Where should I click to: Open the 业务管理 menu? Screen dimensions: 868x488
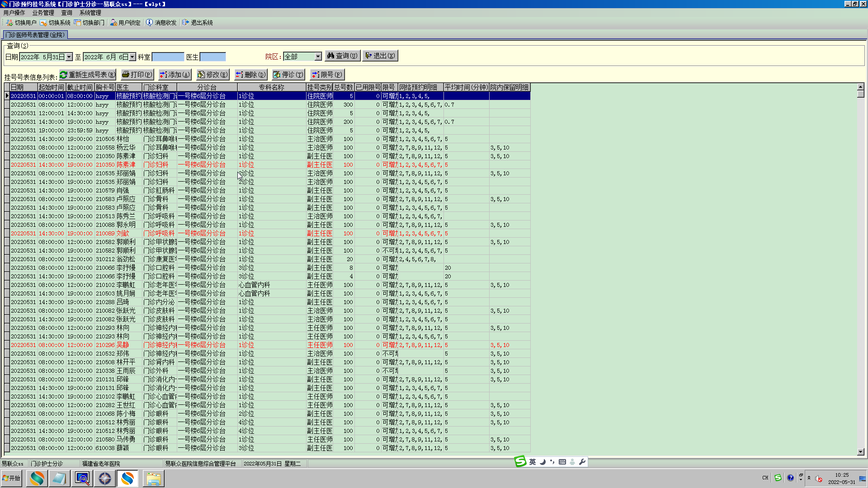(43, 13)
